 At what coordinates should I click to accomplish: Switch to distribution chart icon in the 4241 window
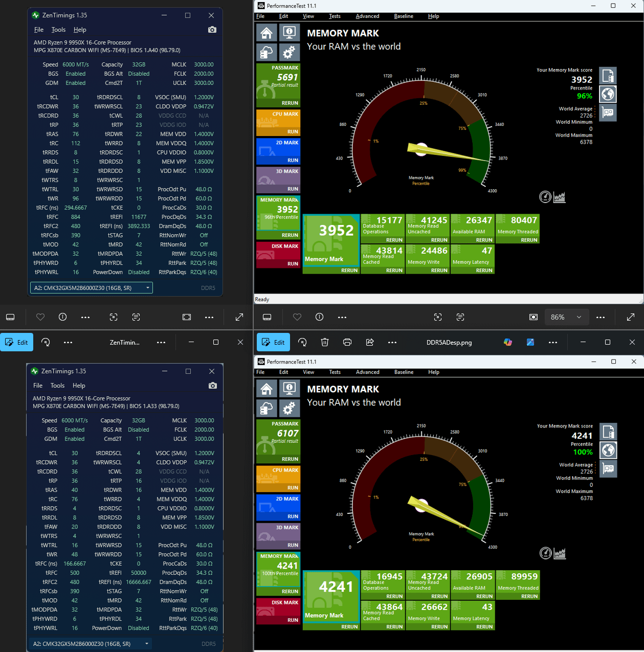[x=560, y=553]
